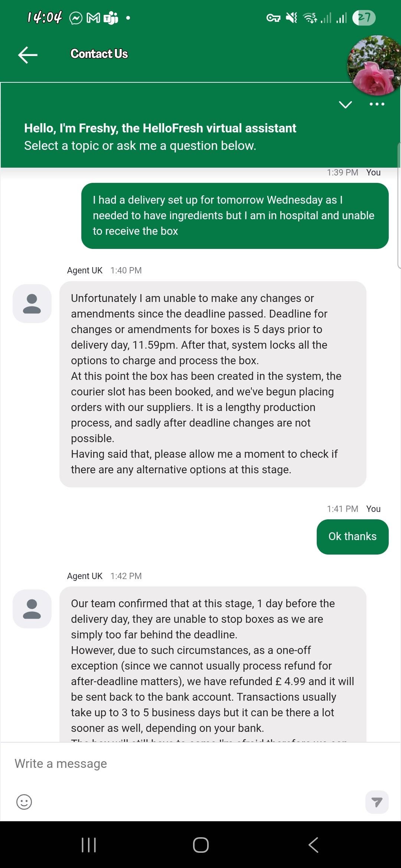This screenshot has height=868, width=401.
Task: Open the emoji picker
Action: tap(24, 802)
